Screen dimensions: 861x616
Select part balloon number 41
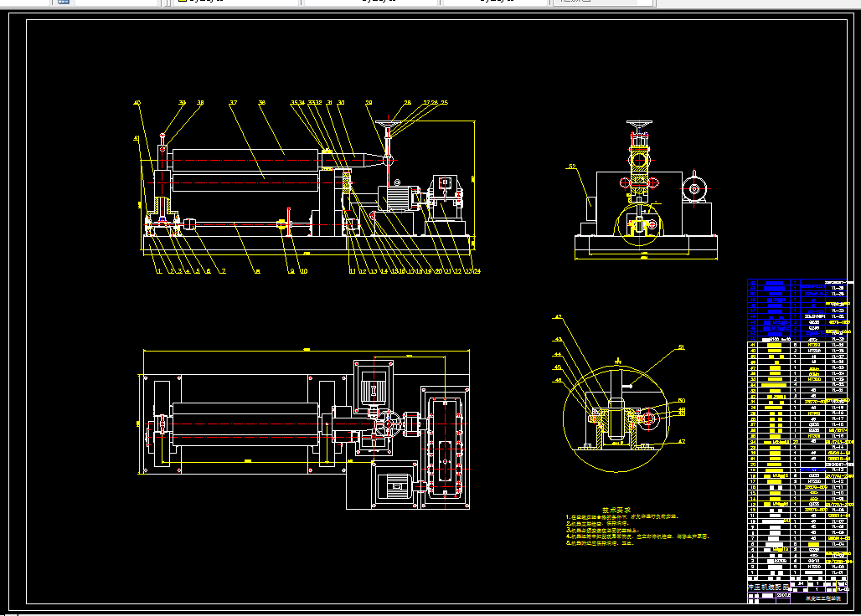click(x=137, y=138)
